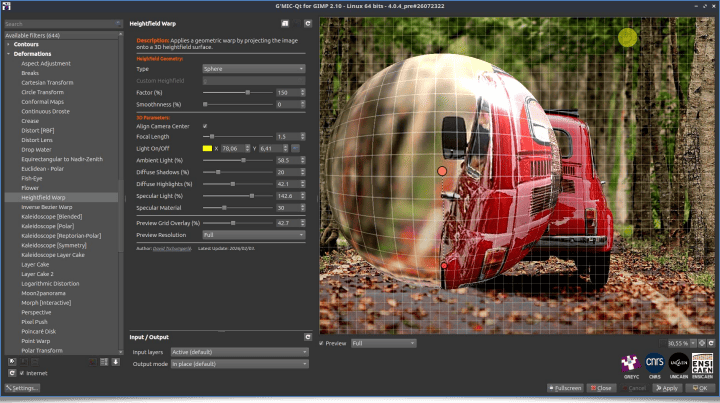
Task: Click the Factor value stepper arrows
Action: [x=303, y=93]
